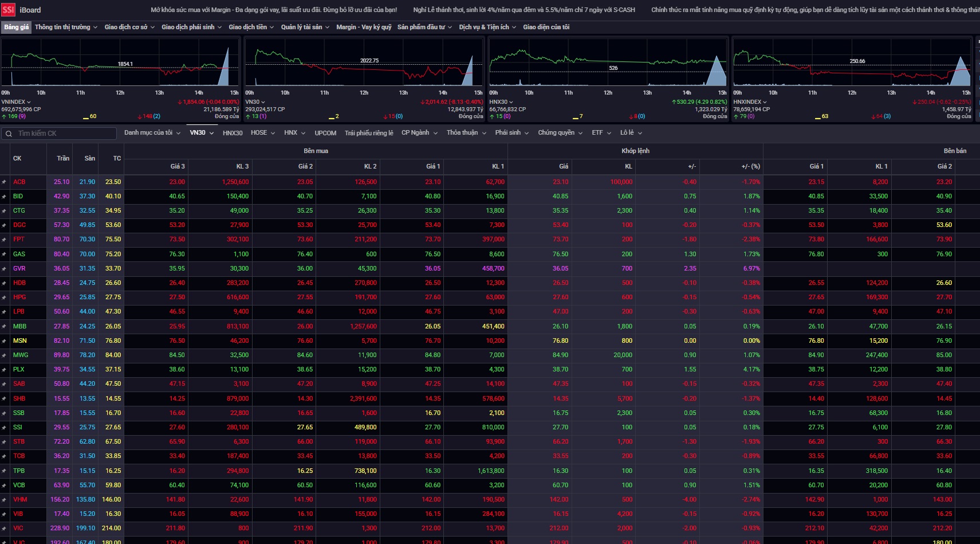
Task: Open the Giao diện của tôi tab
Action: click(546, 27)
